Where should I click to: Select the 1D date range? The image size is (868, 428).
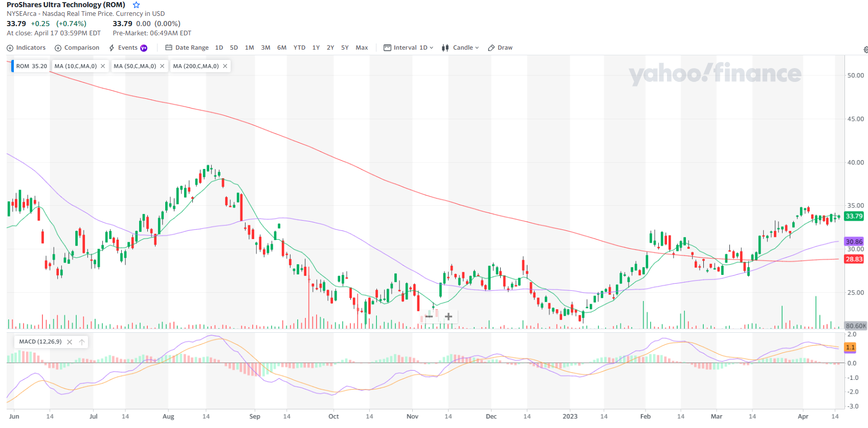tap(219, 48)
